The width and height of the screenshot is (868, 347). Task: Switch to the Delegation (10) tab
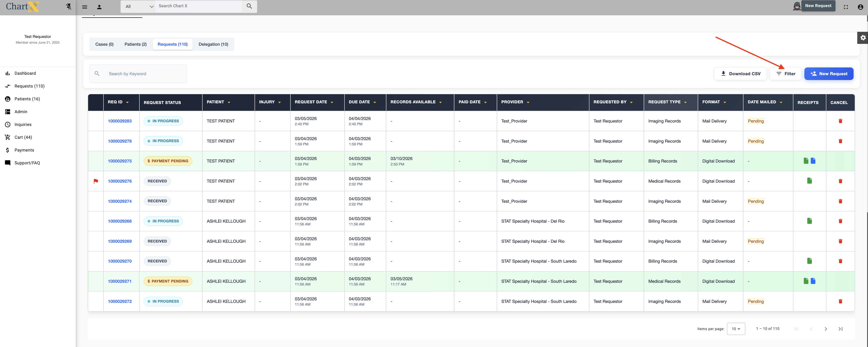pos(213,44)
